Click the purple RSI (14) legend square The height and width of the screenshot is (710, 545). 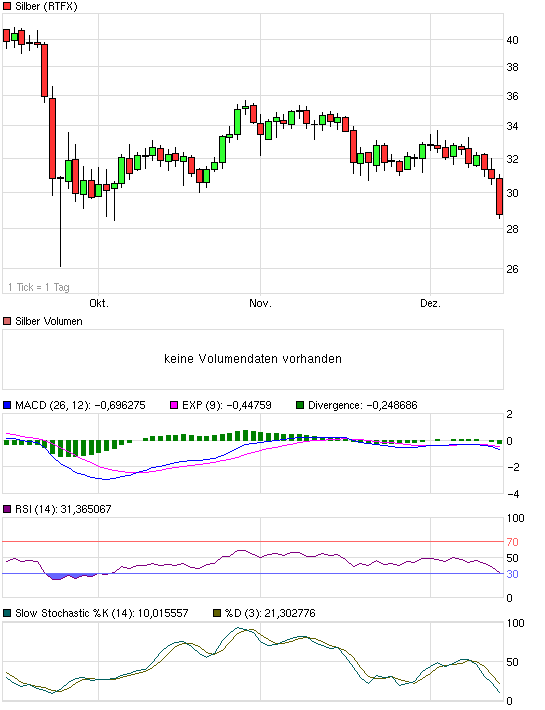7,509
